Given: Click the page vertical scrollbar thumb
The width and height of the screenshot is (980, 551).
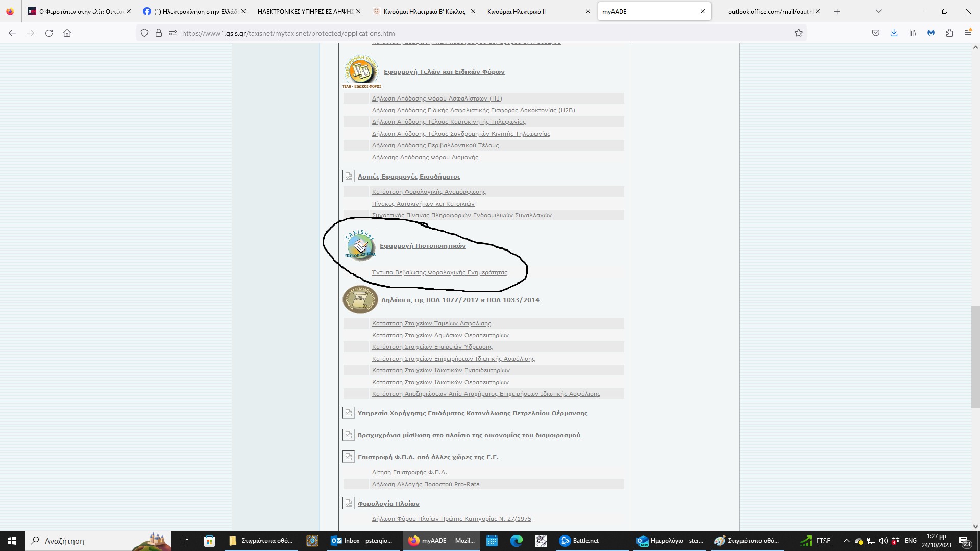Looking at the screenshot, I should 975,357.
